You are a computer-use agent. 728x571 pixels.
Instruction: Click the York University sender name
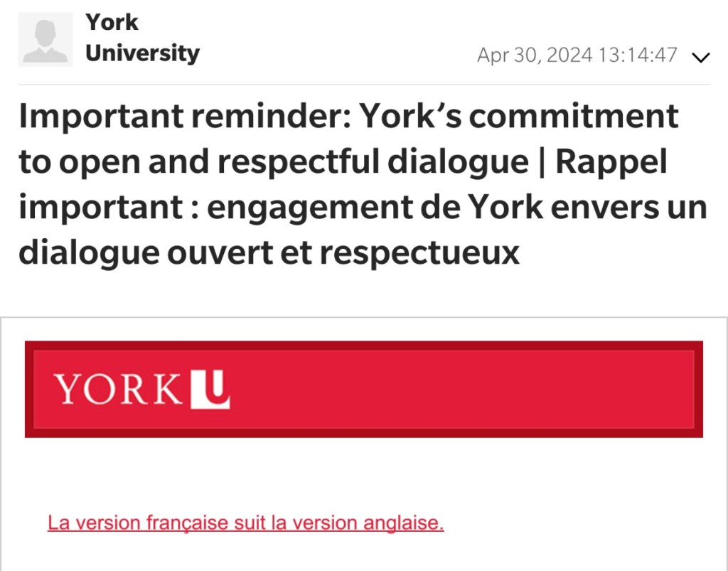point(142,38)
